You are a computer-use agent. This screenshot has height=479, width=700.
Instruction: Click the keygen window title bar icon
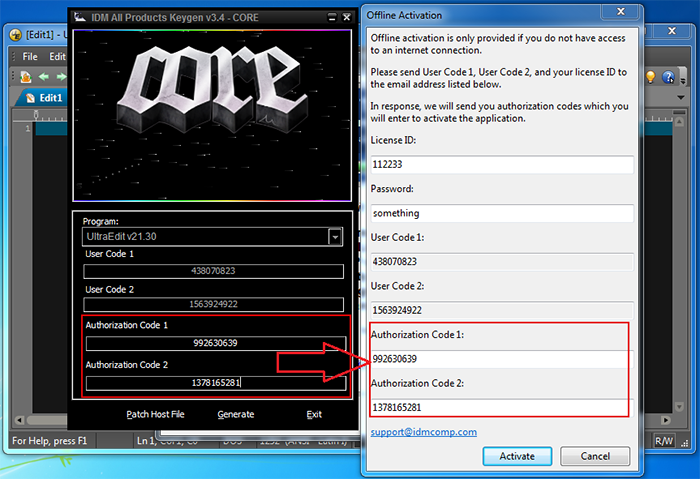click(80, 17)
